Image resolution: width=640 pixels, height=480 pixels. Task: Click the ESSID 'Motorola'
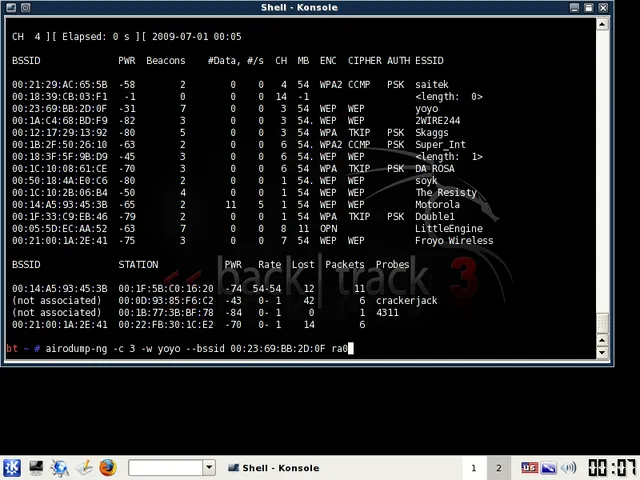pos(438,204)
